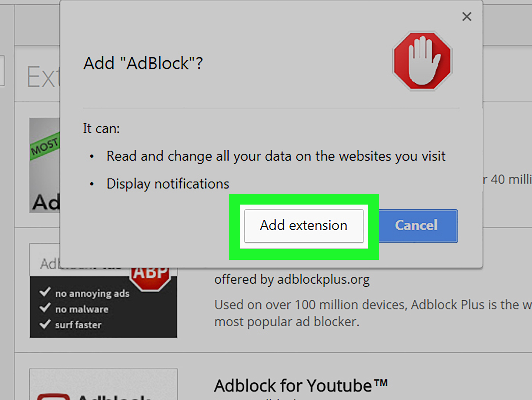Open the Adblock for Youtube™ listing title
This screenshot has height=400, width=532.
[301, 386]
